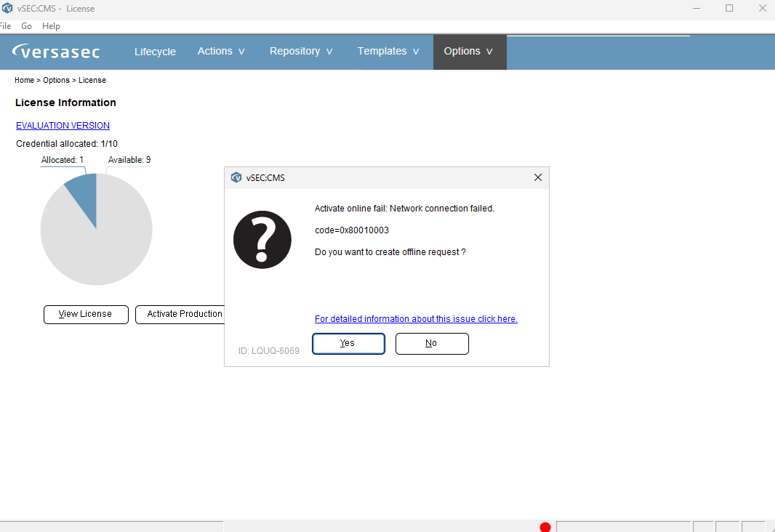Open the Options dropdown menu
Viewport: 775px width, 532px height.
tap(468, 52)
